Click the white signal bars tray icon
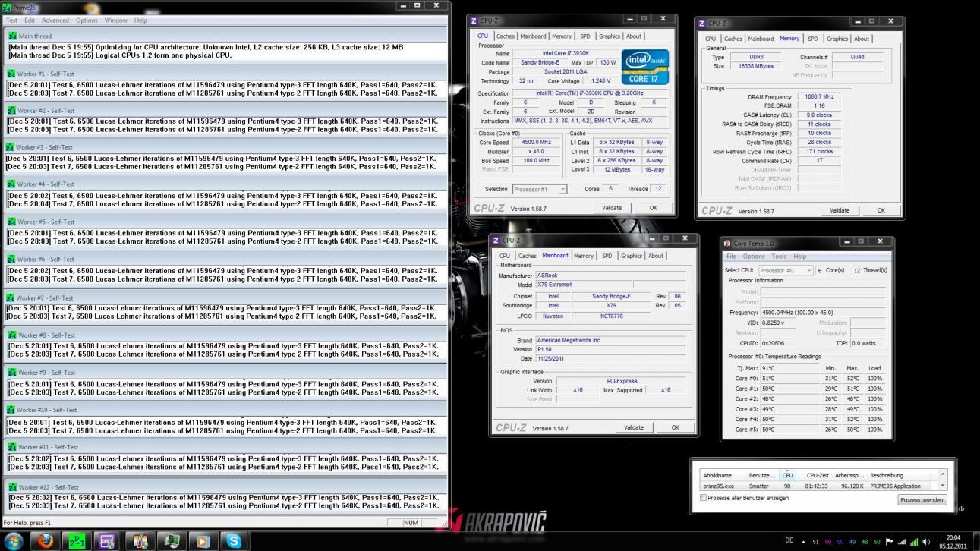The width and height of the screenshot is (980, 551). 901,541
